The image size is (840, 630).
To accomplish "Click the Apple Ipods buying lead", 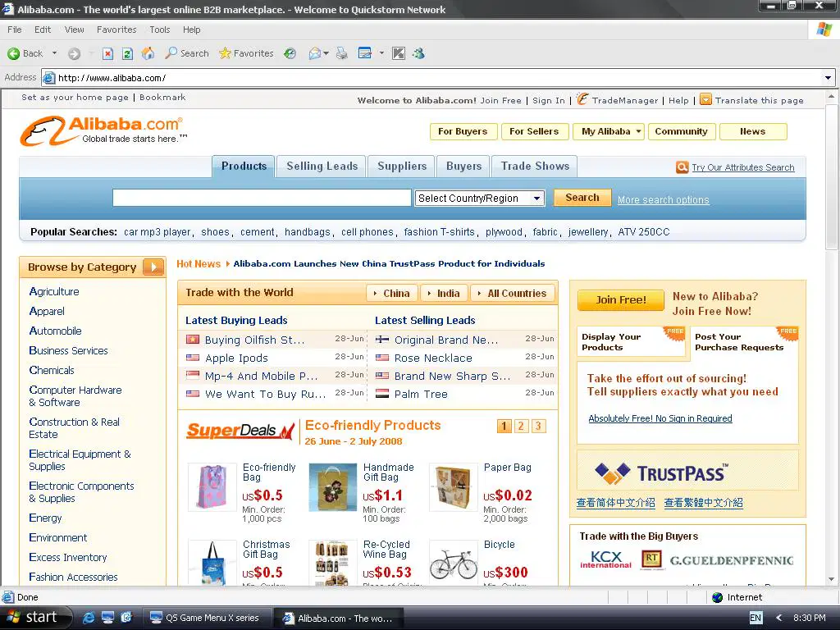I will (236, 358).
